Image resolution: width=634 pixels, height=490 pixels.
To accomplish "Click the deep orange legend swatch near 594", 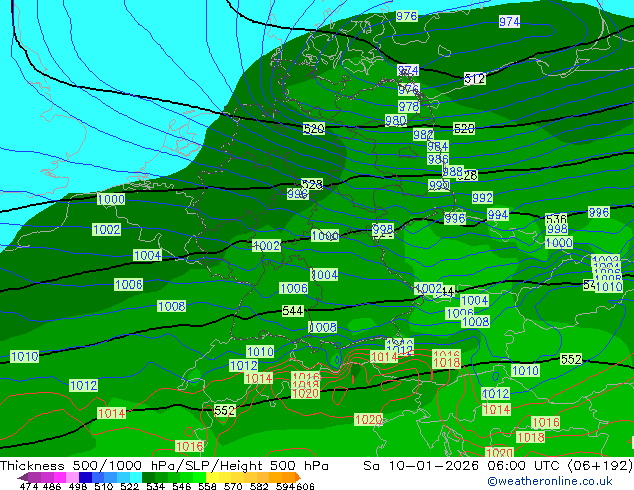I will [x=288, y=477].
